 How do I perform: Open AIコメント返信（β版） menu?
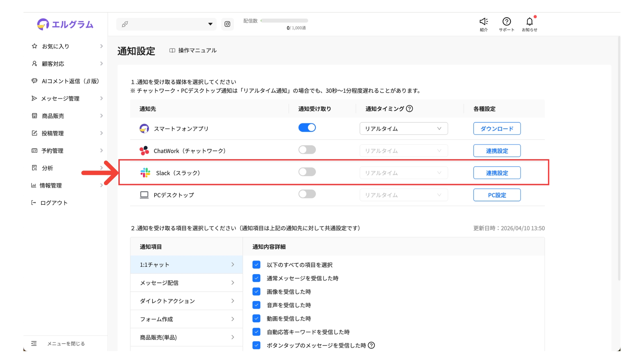coord(65,81)
